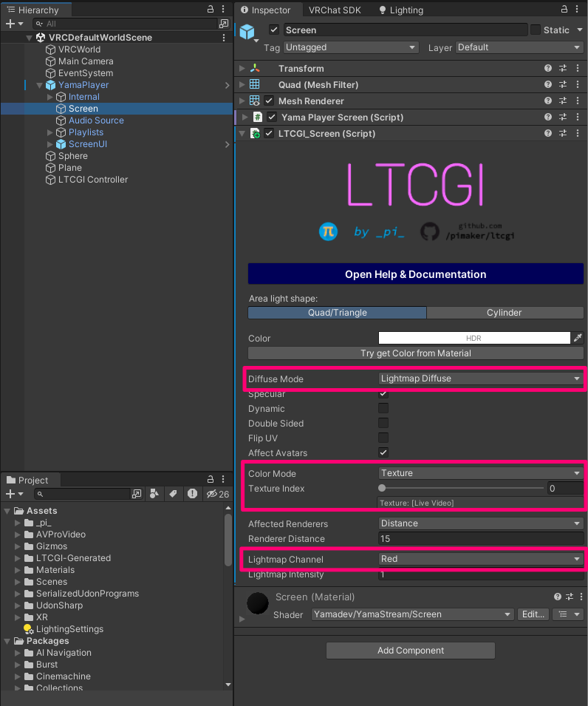Click the orange pi logo icon
The image size is (588, 706).
click(329, 231)
